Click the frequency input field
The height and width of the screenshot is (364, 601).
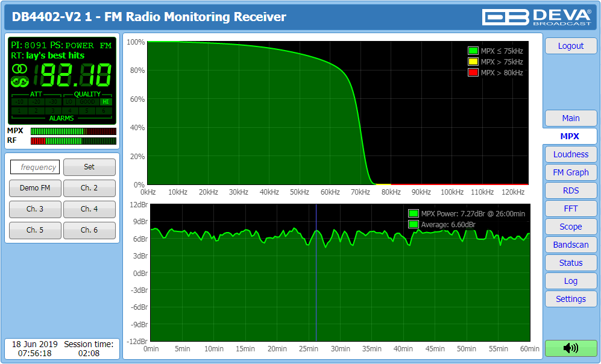coord(36,167)
